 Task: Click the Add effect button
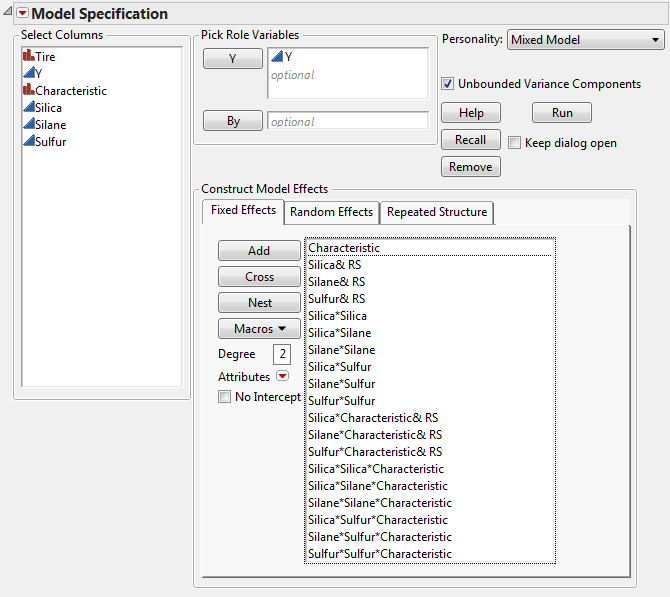coord(259,250)
